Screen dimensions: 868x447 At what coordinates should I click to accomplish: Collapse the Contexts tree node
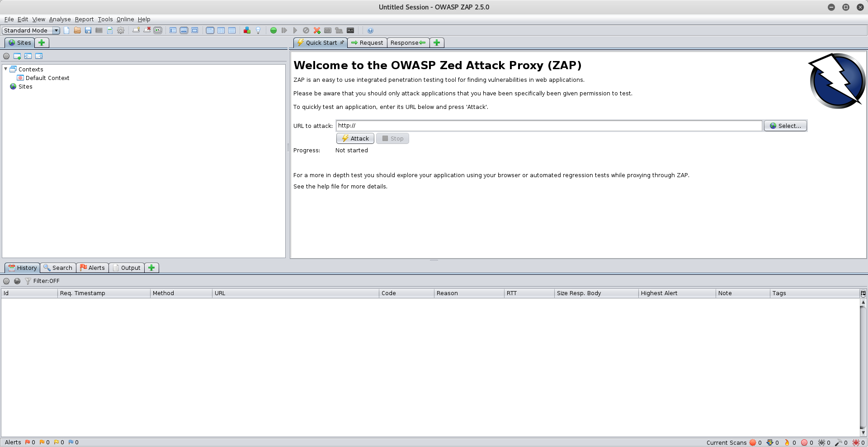pyautogui.click(x=5, y=69)
